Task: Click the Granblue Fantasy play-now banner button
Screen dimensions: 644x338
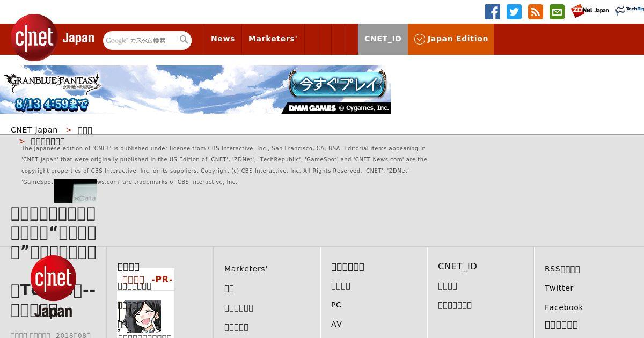Action: 338,84
